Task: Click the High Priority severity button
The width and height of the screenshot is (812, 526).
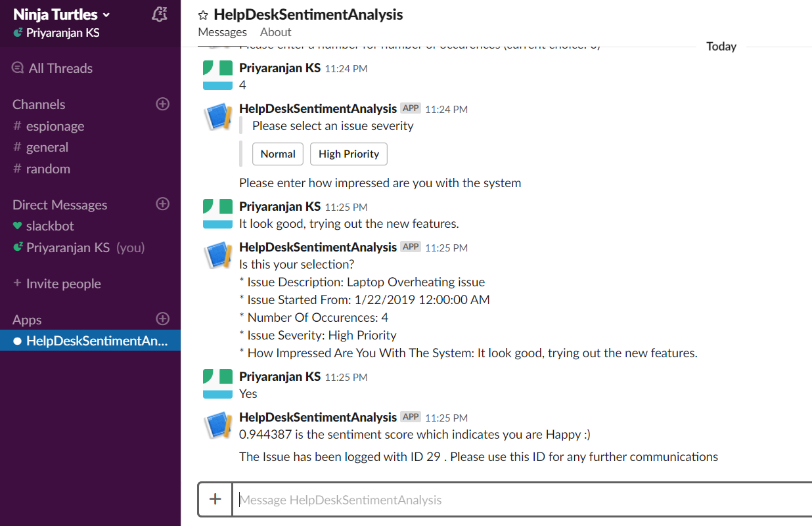Action: coord(349,154)
